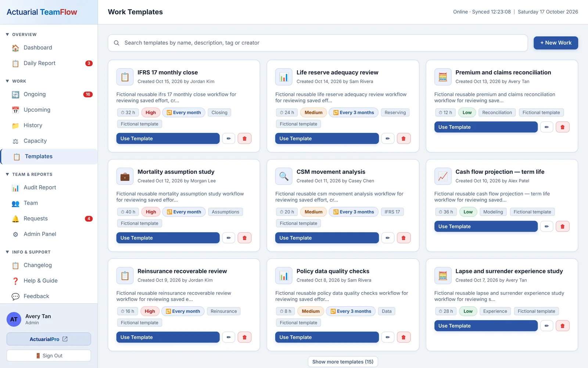Create new work with New Work button
This screenshot has width=588, height=368.
pyautogui.click(x=556, y=43)
